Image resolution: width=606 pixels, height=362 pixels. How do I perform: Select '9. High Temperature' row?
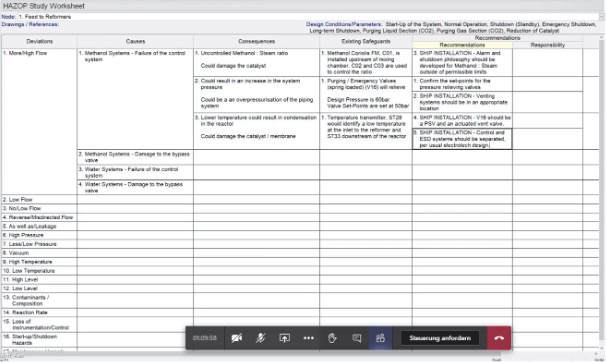click(x=39, y=262)
